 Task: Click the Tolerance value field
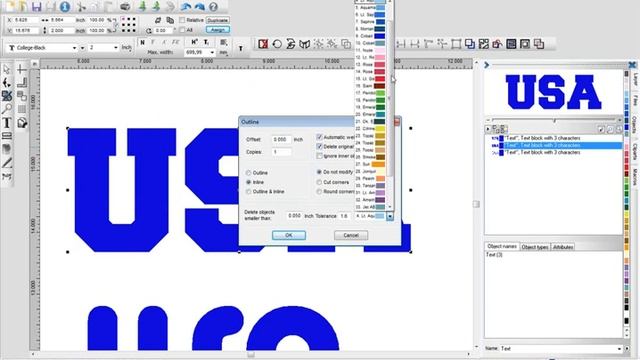pyautogui.click(x=344, y=216)
